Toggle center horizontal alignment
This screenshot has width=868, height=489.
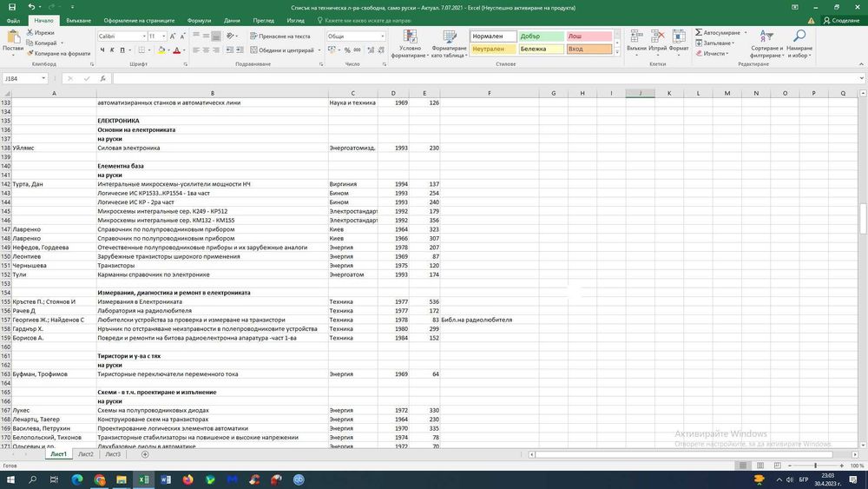point(206,50)
